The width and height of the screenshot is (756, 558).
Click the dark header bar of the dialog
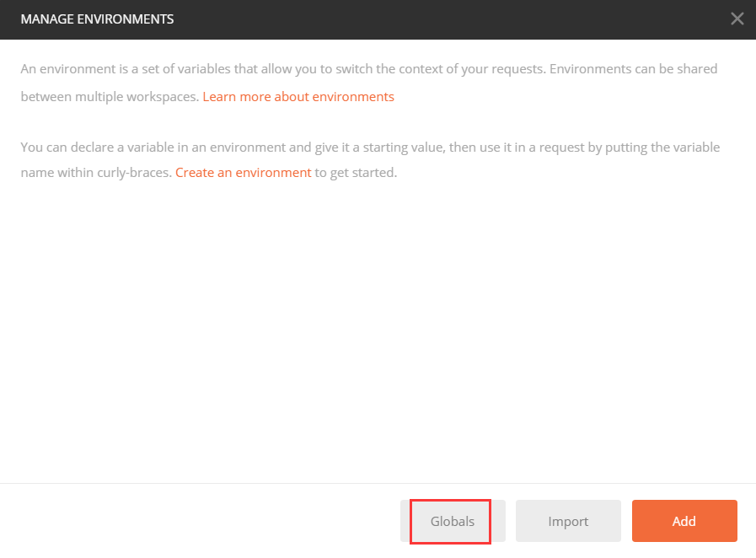[x=421, y=19]
